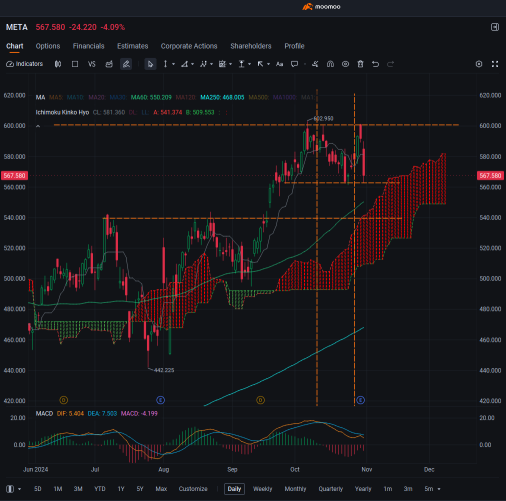Select the Weekly interval
Image resolution: width=506 pixels, height=501 pixels.
coord(263,489)
